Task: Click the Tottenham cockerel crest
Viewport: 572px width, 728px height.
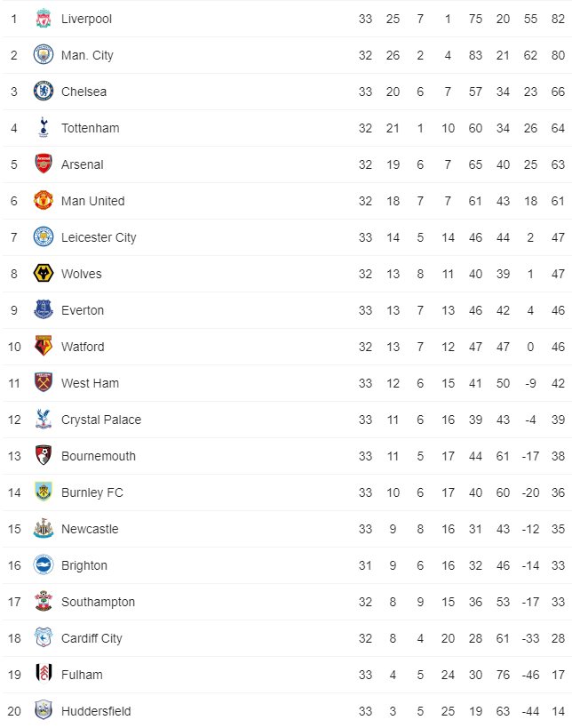Action: click(x=44, y=127)
